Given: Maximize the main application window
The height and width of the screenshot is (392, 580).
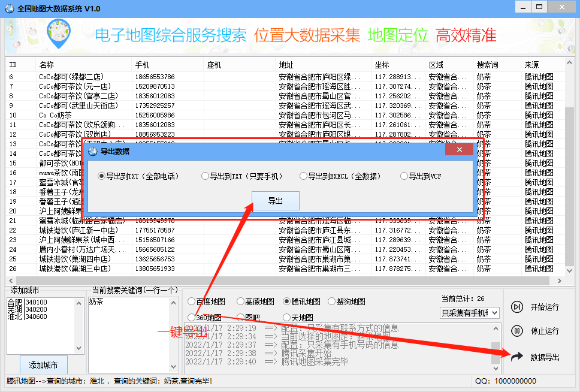Looking at the screenshot, I should click(x=539, y=7).
